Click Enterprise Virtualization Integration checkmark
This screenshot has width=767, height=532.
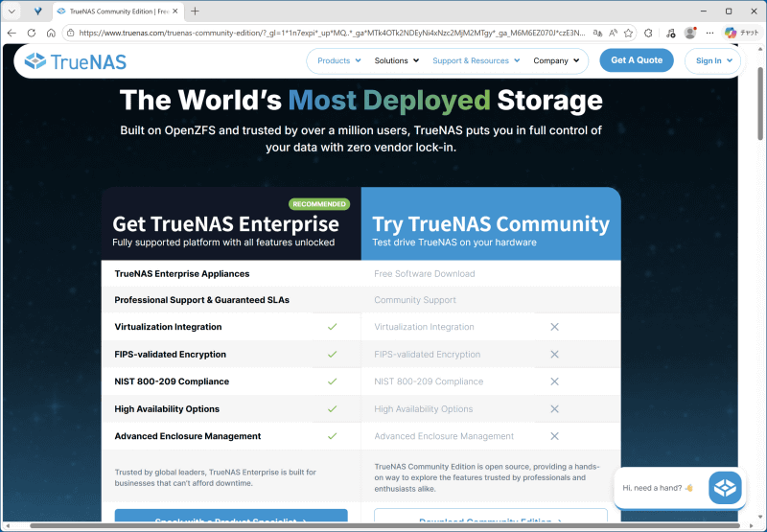[x=332, y=327]
